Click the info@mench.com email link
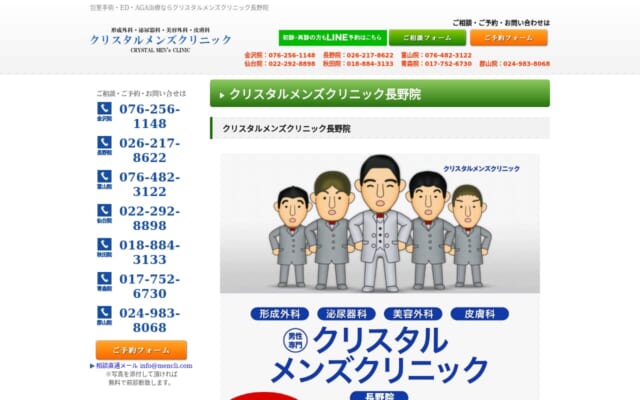The height and width of the screenshot is (400, 640). click(x=166, y=366)
